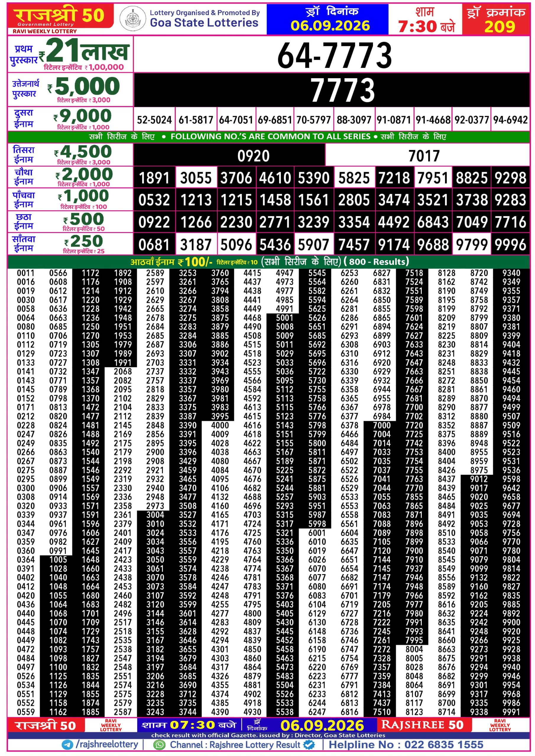Select sixth prize number 7716
The image size is (535, 756).
click(510, 222)
